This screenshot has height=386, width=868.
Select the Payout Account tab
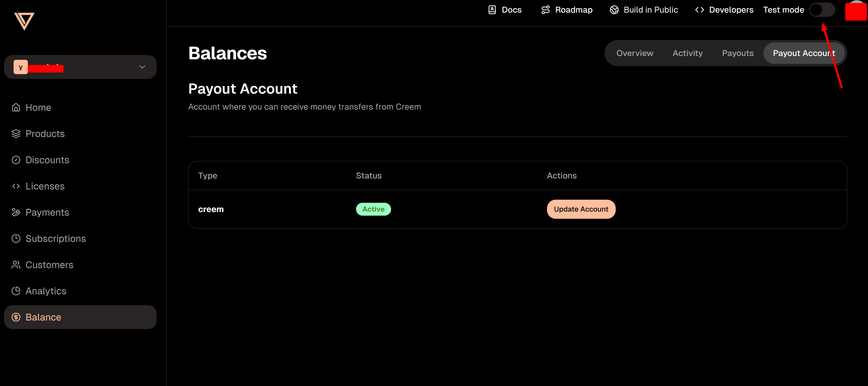click(804, 53)
